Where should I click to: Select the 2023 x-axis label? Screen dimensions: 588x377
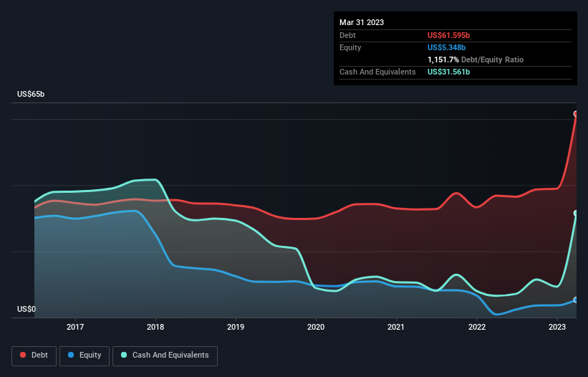[x=557, y=327]
